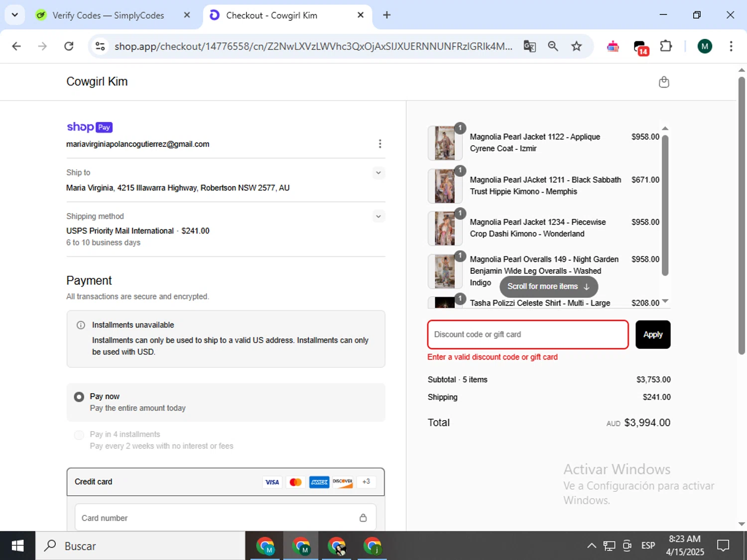Open the notifications center in taskbar
Viewport: 747px width, 560px height.
point(723,546)
